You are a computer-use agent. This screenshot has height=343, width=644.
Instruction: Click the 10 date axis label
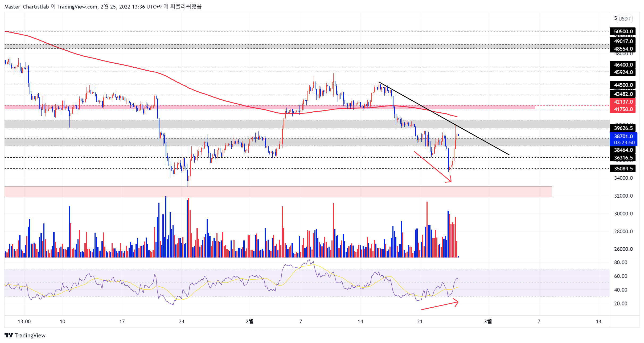pyautogui.click(x=63, y=321)
